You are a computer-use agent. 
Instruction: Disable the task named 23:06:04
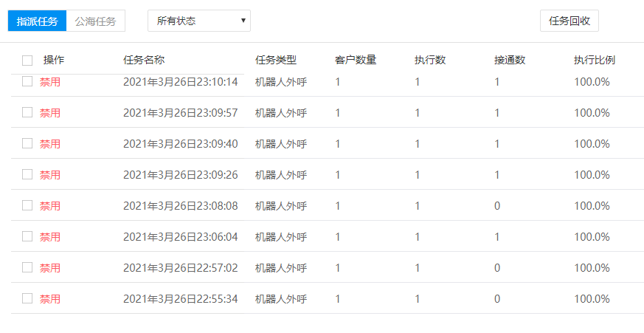50,237
